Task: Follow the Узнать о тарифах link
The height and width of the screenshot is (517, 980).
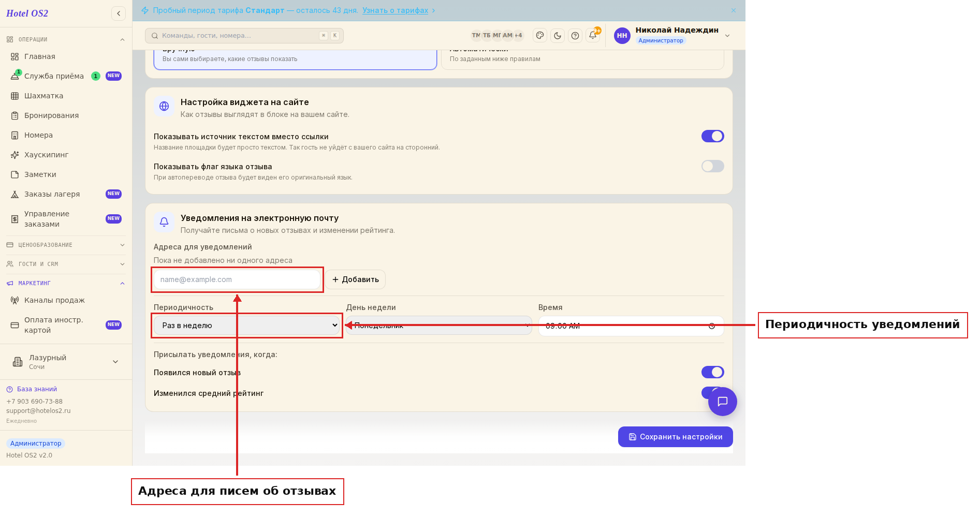Action: click(396, 10)
